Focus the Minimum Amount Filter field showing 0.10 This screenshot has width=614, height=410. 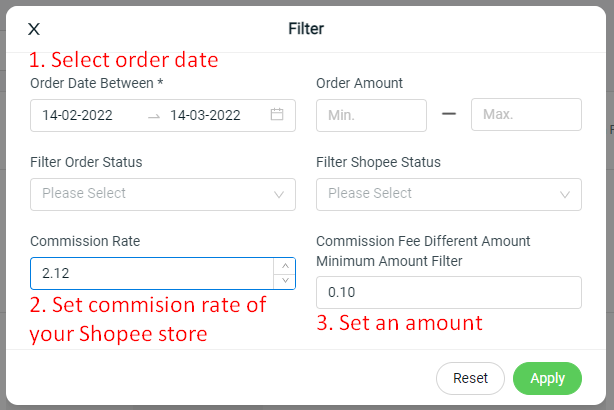tap(449, 293)
